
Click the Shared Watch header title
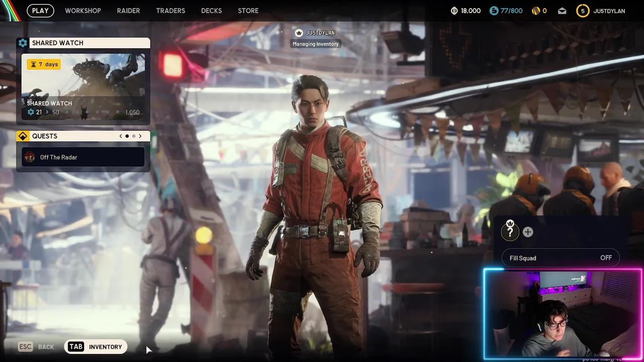(x=58, y=43)
